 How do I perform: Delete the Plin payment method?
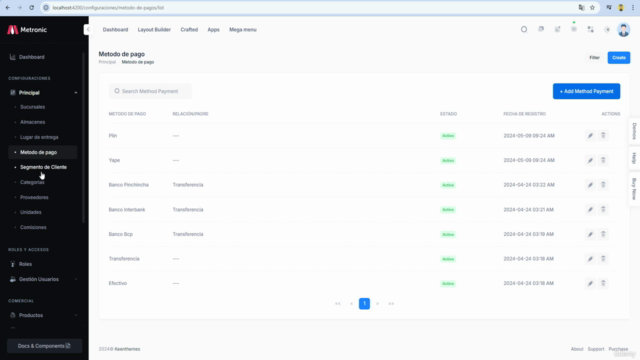pos(603,136)
